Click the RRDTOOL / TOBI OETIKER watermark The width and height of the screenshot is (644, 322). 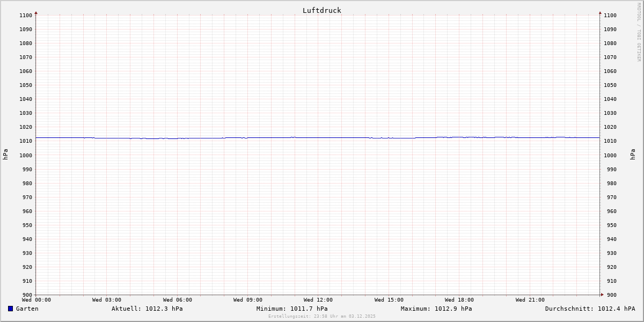tap(639, 32)
